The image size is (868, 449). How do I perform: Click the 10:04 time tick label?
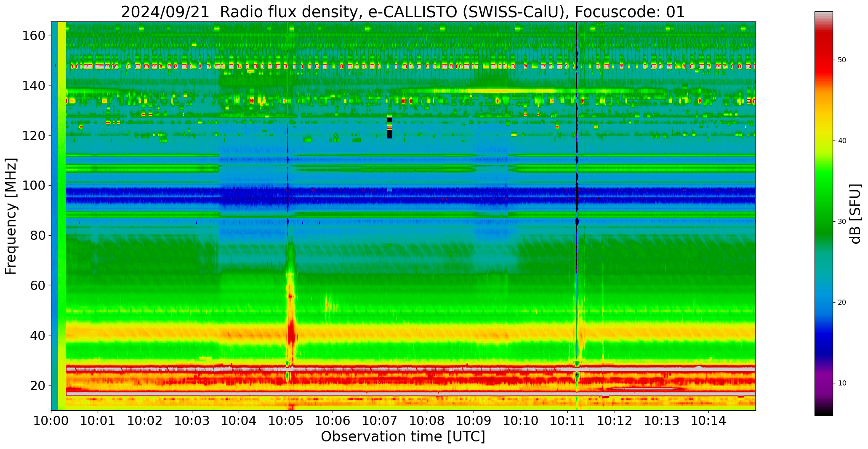click(239, 420)
